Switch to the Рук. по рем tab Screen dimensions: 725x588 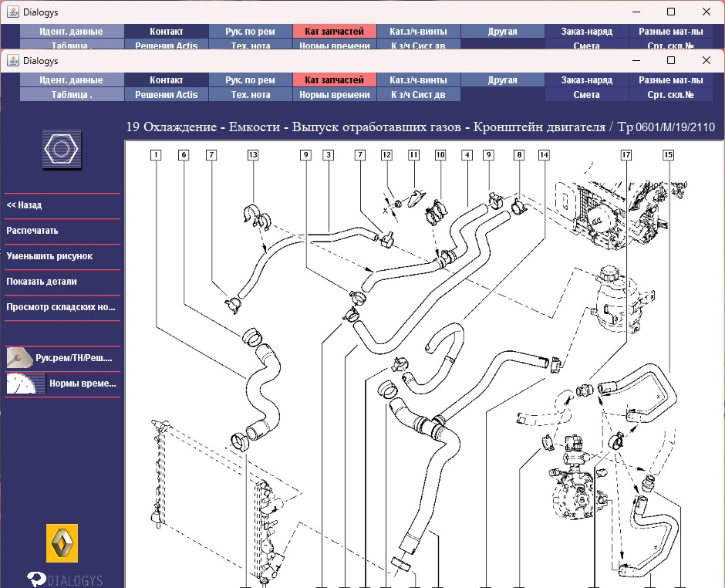click(x=250, y=80)
